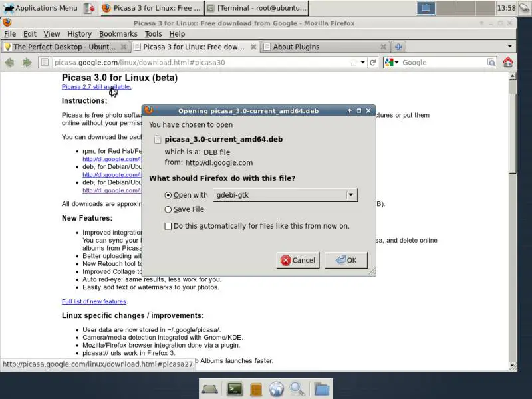532x399 pixels.
Task: Open the File menu in Firefox
Action: click(10, 34)
